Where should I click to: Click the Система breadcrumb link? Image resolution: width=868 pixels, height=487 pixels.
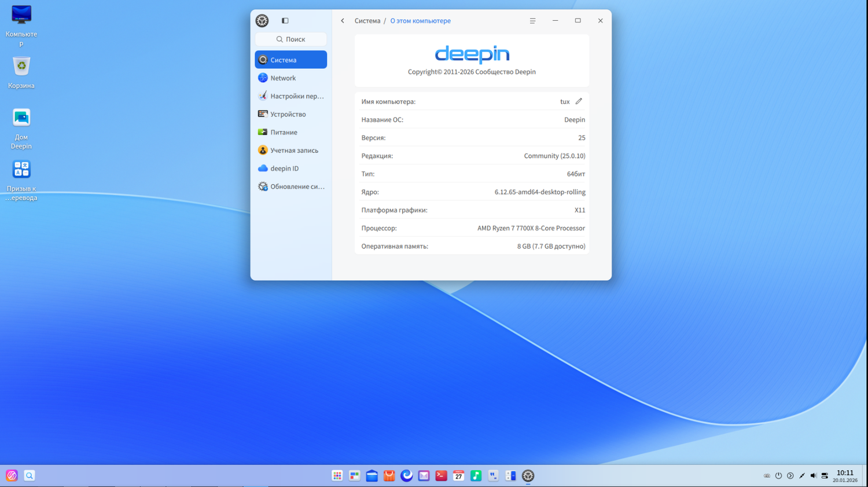click(x=367, y=20)
